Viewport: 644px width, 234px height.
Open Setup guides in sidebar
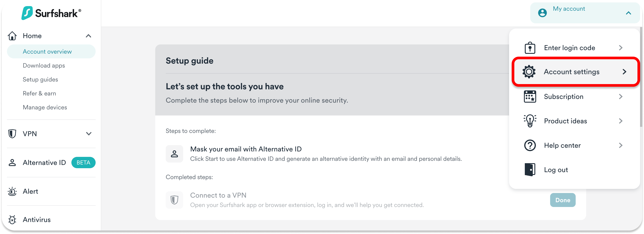coord(40,80)
